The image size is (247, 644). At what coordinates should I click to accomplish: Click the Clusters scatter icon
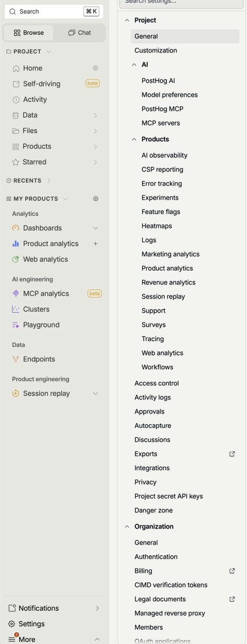[16, 309]
